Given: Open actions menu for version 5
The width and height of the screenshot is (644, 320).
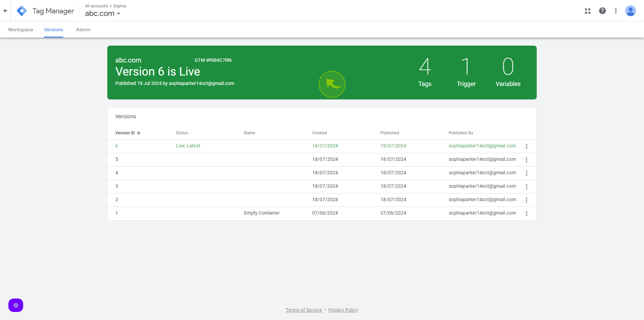Looking at the screenshot, I should pos(527,160).
